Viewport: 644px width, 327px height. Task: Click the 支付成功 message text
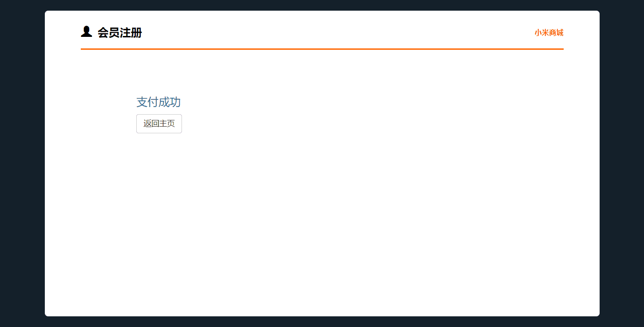click(x=158, y=102)
